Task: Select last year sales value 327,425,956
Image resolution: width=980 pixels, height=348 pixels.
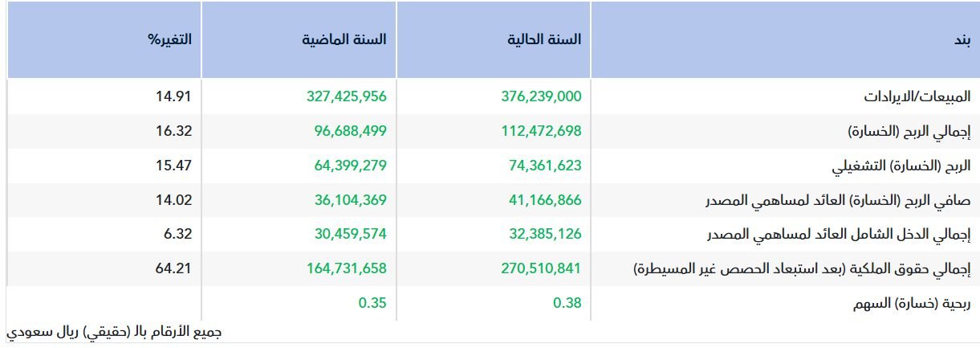Action: (346, 96)
